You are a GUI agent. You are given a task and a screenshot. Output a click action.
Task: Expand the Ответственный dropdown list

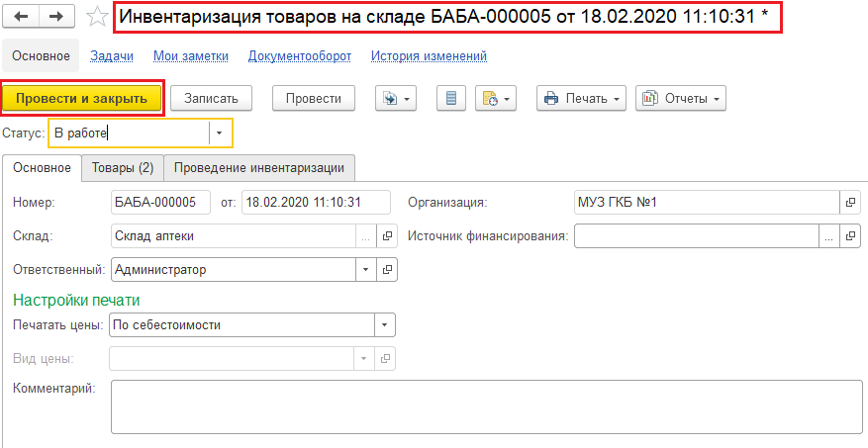click(x=365, y=270)
